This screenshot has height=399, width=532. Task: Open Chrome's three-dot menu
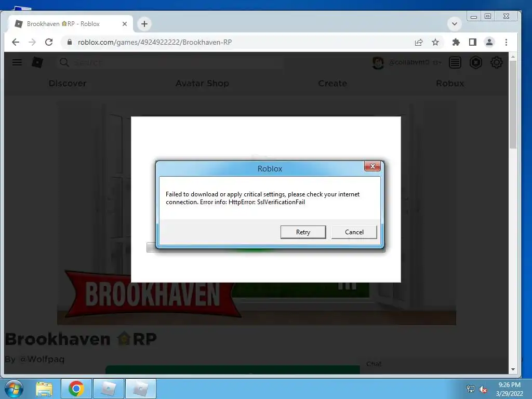(506, 42)
